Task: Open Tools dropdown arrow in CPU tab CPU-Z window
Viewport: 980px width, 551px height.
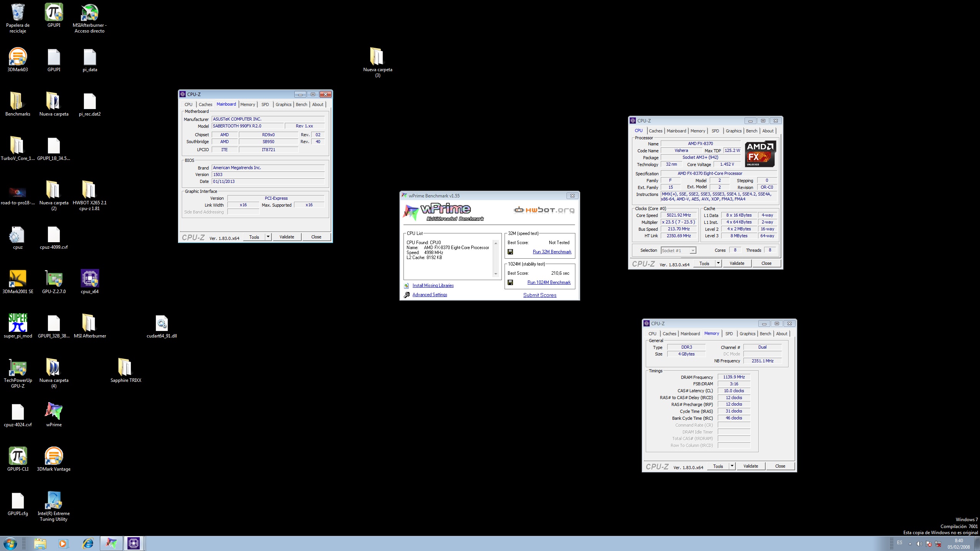Action: [719, 263]
